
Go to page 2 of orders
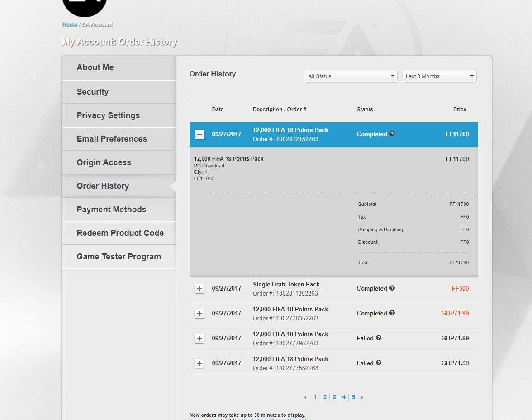pyautogui.click(x=325, y=397)
